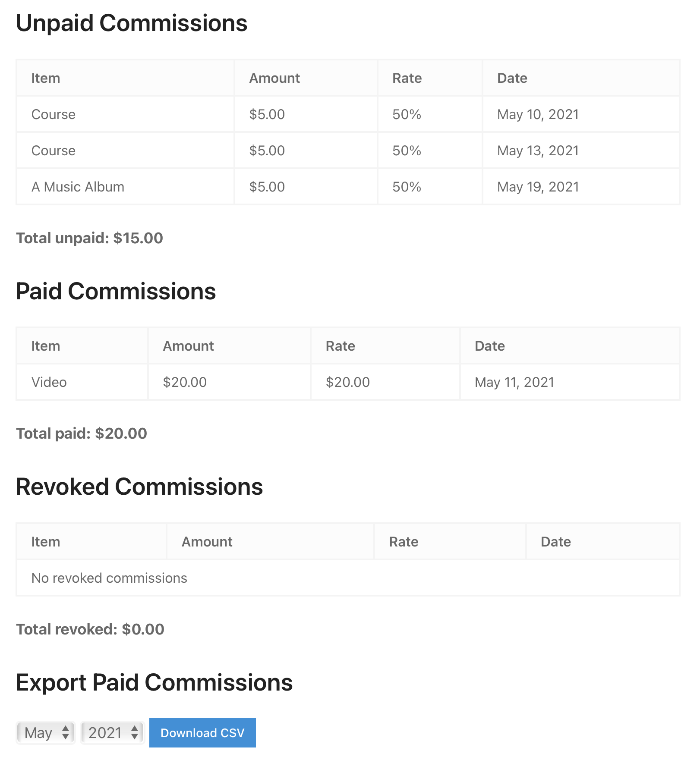Open the 2021 year dropdown
700x760 pixels.
tap(112, 732)
